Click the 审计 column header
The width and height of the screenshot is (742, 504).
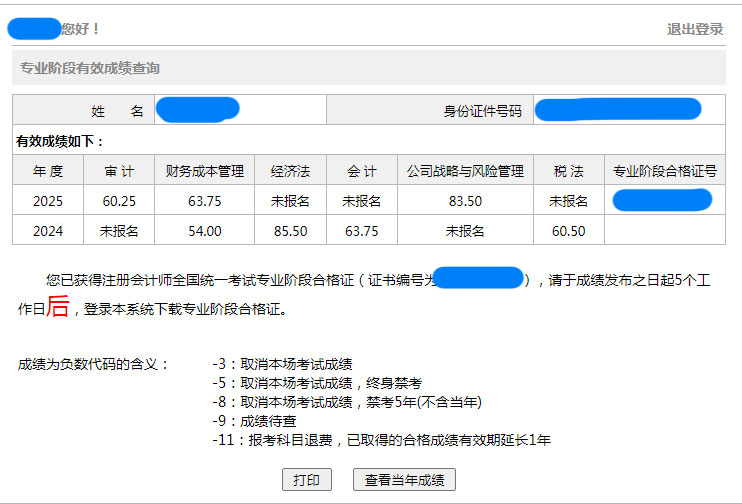click(119, 171)
